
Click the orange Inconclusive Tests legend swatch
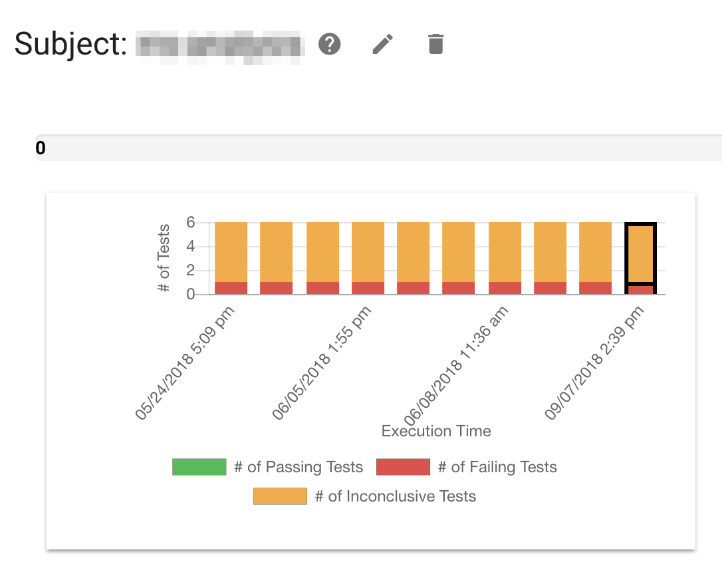280,496
